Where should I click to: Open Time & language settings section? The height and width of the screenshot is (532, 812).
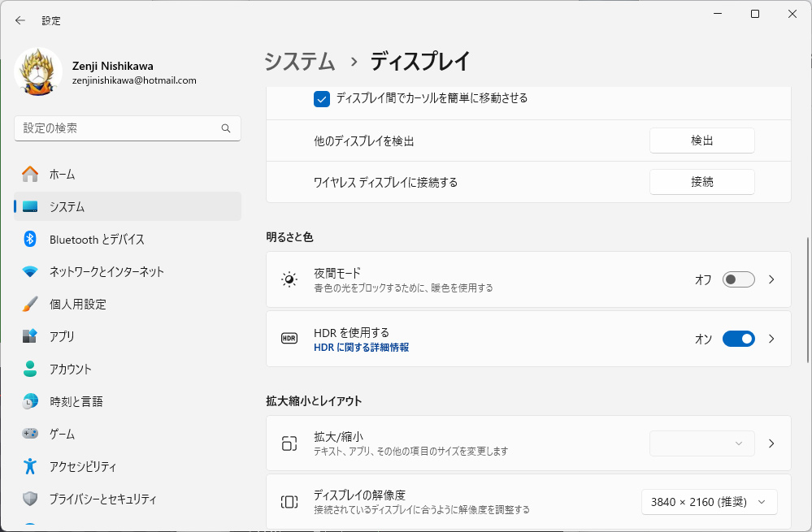[x=76, y=401]
